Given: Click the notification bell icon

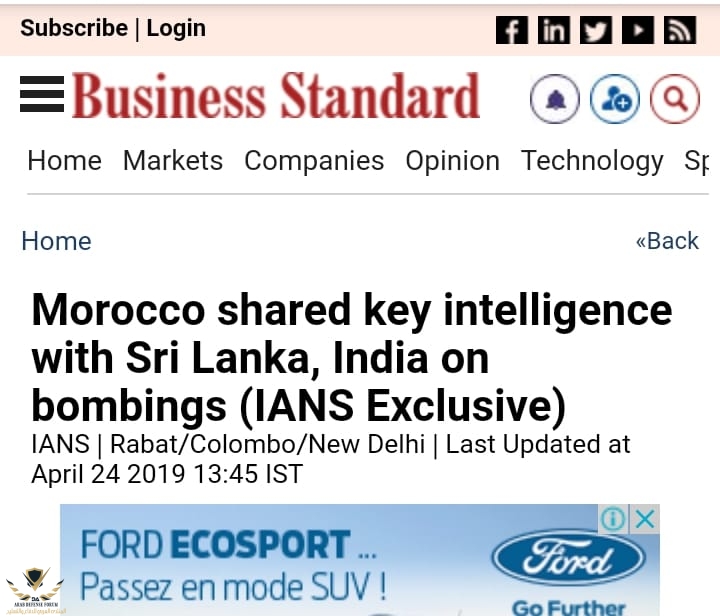Looking at the screenshot, I should (x=555, y=99).
